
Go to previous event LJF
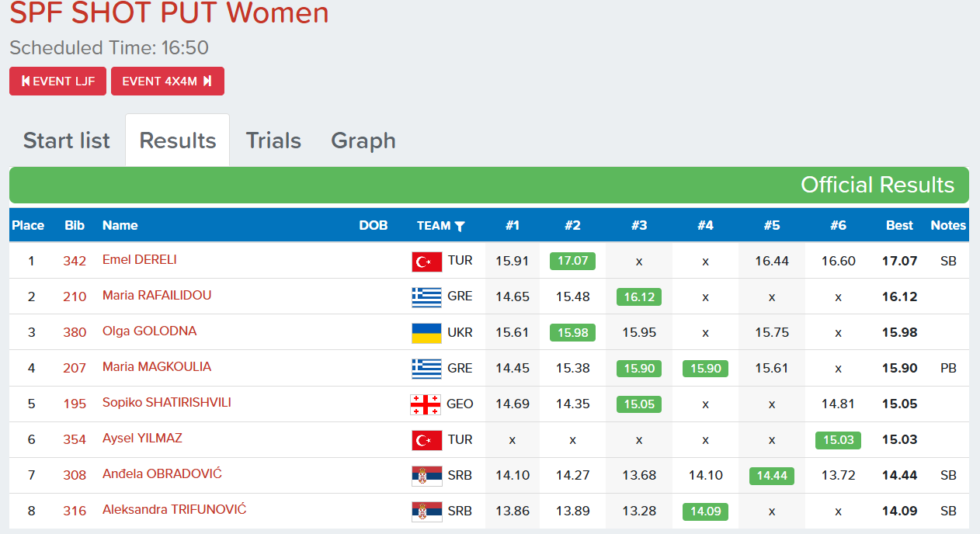58,81
